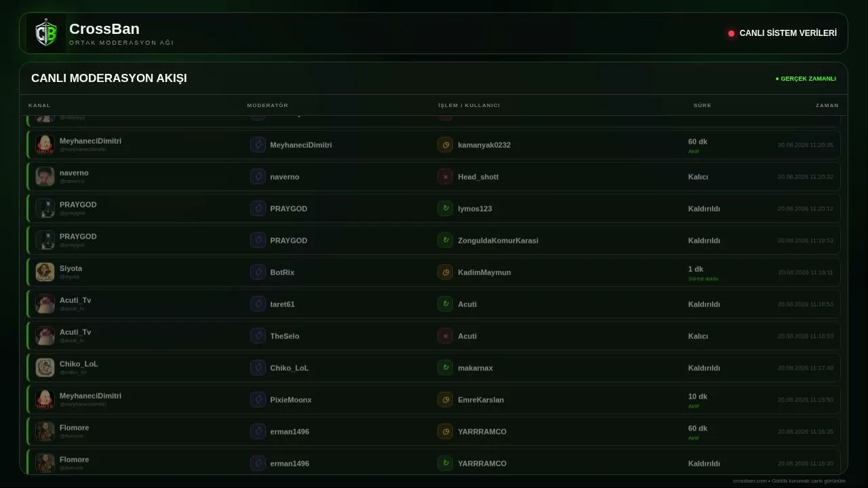This screenshot has height=488, width=868.
Task: Click the timeout clock icon beside KadimMaymun
Action: point(445,272)
